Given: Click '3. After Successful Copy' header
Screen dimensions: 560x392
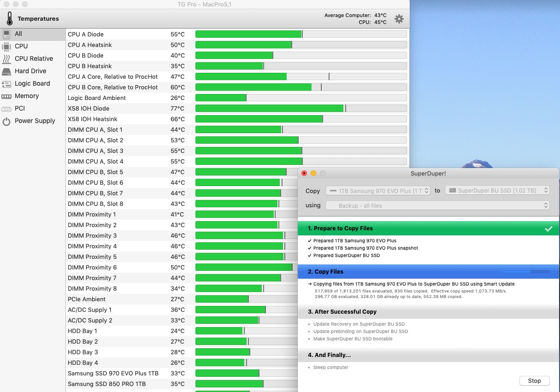Looking at the screenshot, I should 428,312.
